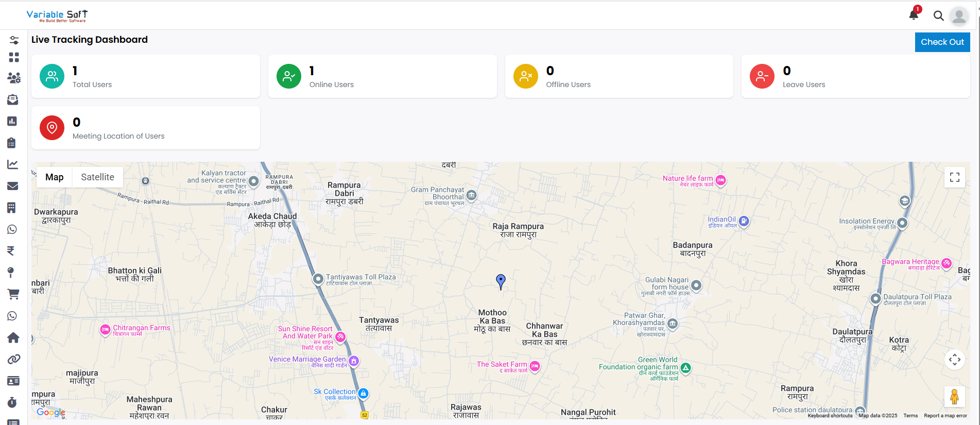This screenshot has width=980, height=425.
Task: Click the IndianOil map marker
Action: click(x=744, y=222)
